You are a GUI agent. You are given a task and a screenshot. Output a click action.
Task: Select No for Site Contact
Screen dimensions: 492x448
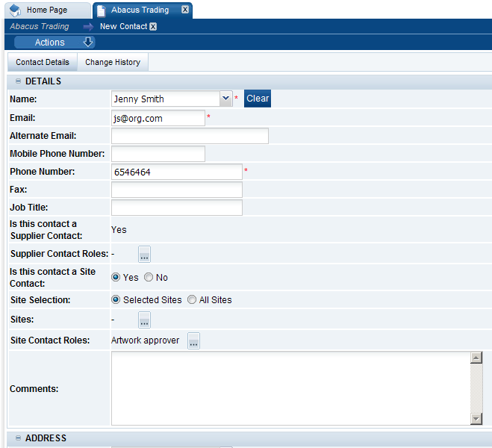pyautogui.click(x=149, y=277)
